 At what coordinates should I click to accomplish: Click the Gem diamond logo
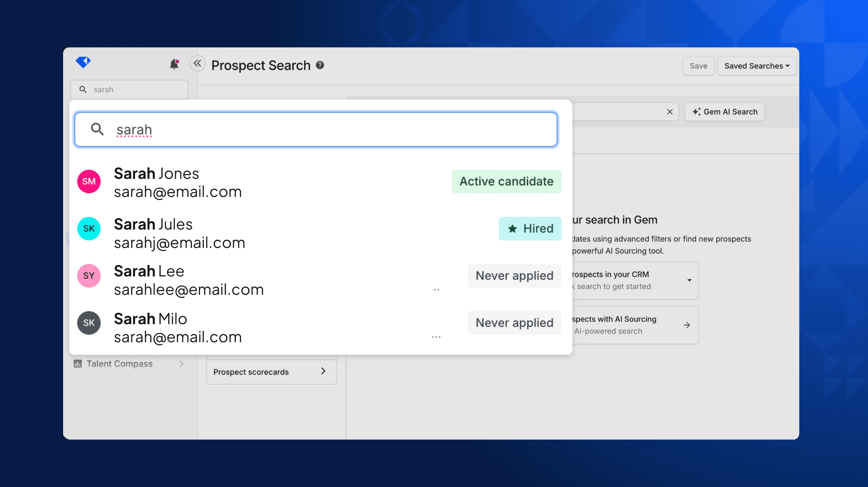point(83,62)
